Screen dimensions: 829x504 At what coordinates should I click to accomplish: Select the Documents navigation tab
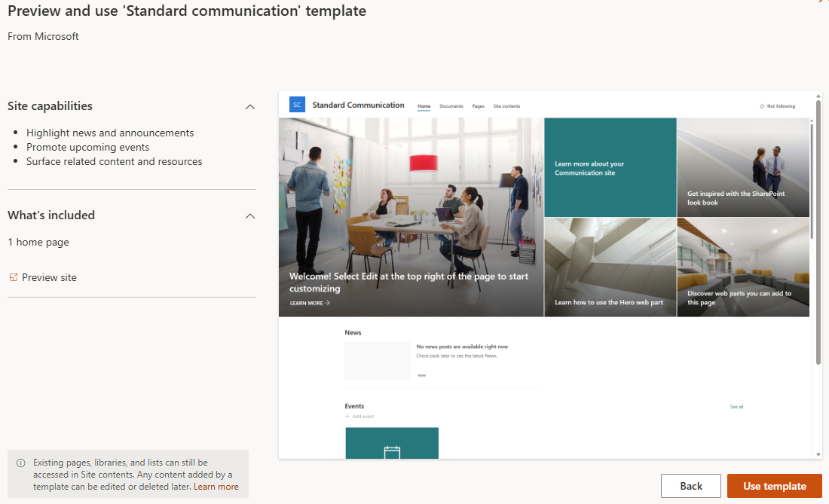pyautogui.click(x=451, y=106)
